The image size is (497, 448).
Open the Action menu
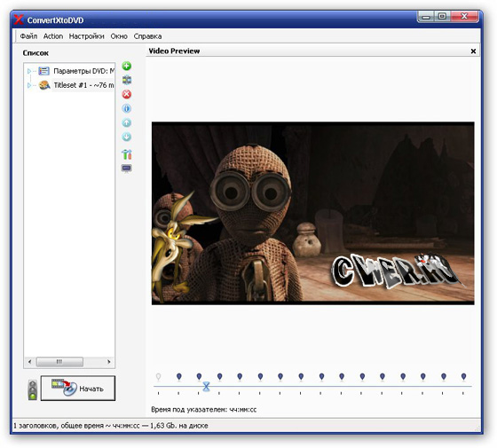tap(53, 36)
